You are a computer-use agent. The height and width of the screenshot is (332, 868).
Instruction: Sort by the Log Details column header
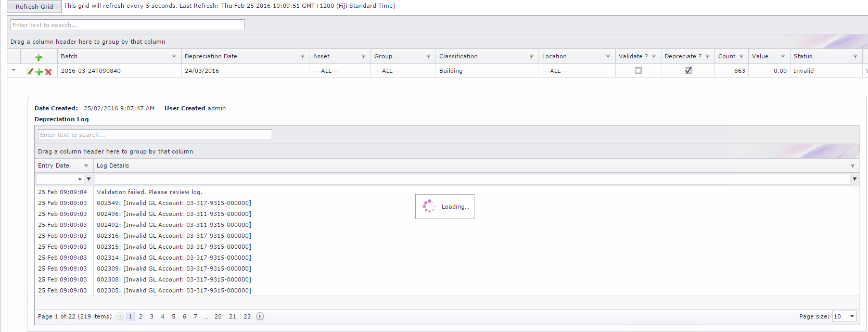coord(113,165)
